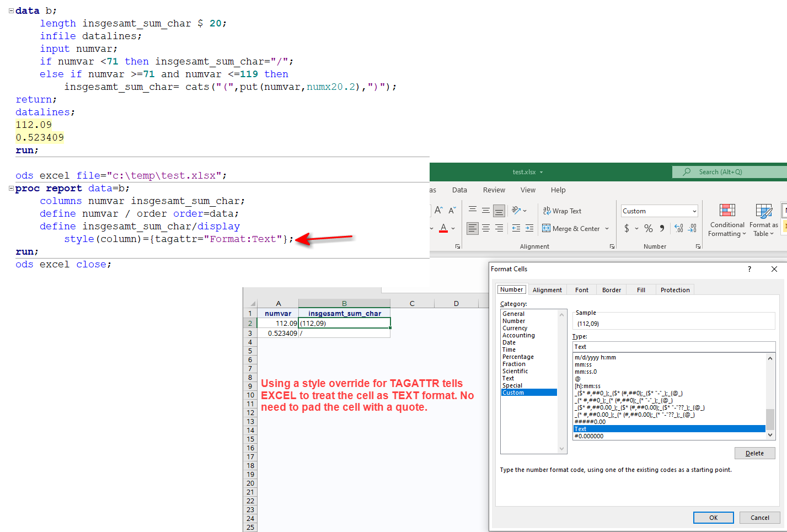The height and width of the screenshot is (532, 787).
Task: Toggle center alignment in the ribbon
Action: (x=486, y=228)
